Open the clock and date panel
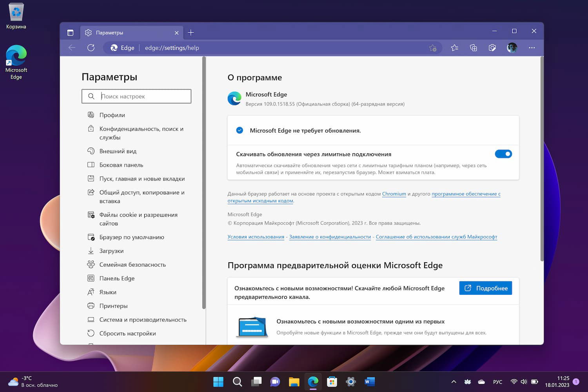 tap(557, 381)
